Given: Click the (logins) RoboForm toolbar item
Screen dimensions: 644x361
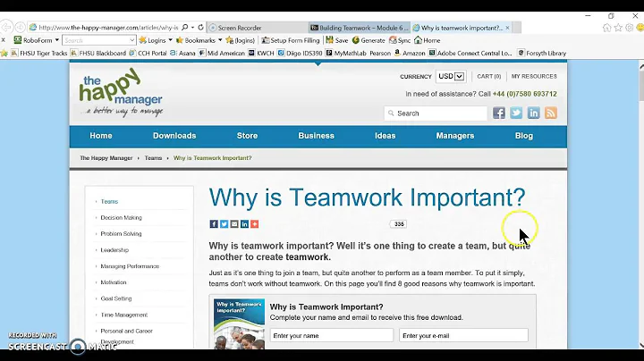Looking at the screenshot, I should (x=241, y=40).
